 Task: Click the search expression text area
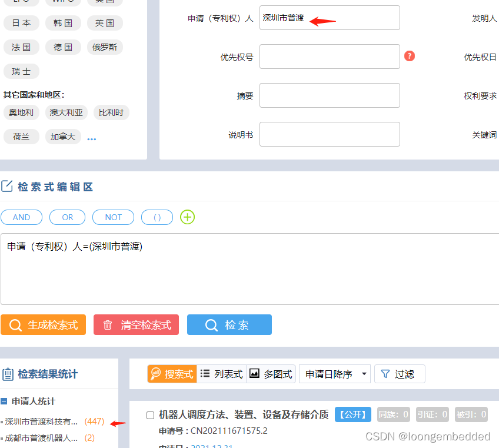pos(250,269)
